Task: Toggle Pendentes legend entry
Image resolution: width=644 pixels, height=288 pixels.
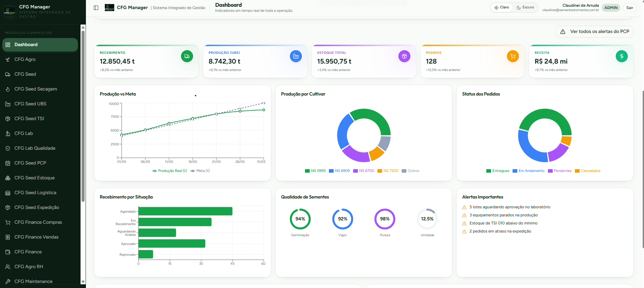Action: coord(560,171)
